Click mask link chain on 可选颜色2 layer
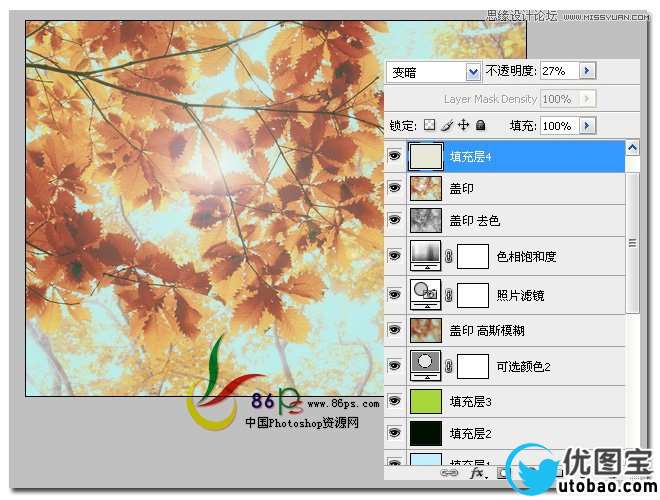 pyautogui.click(x=449, y=366)
